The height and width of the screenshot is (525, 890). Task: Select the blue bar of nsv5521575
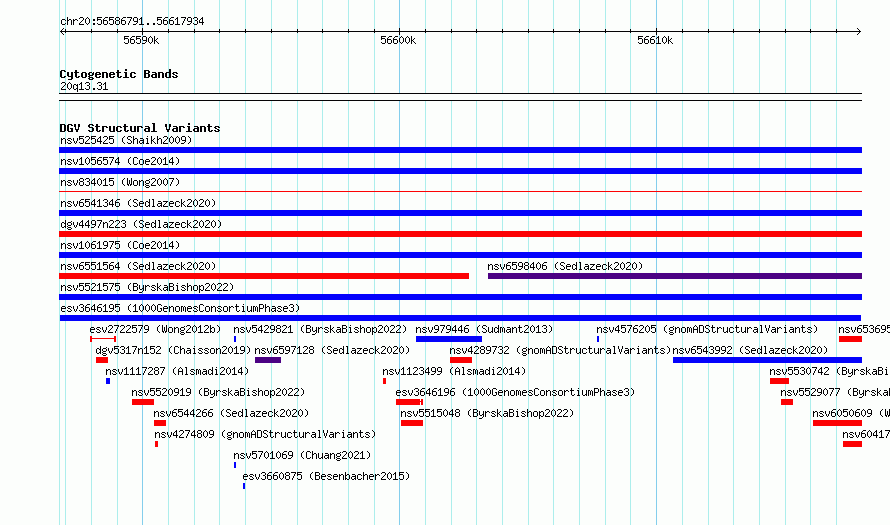tap(460, 297)
